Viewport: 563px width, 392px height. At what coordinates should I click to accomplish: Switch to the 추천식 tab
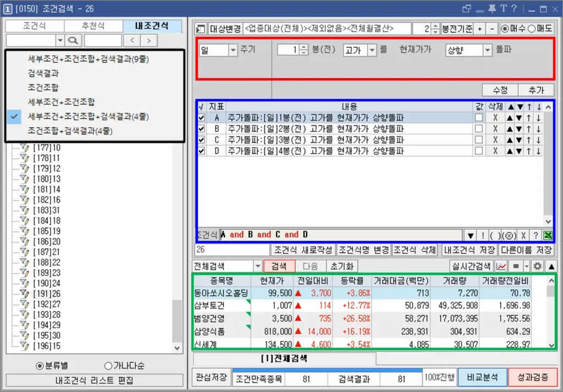click(93, 26)
